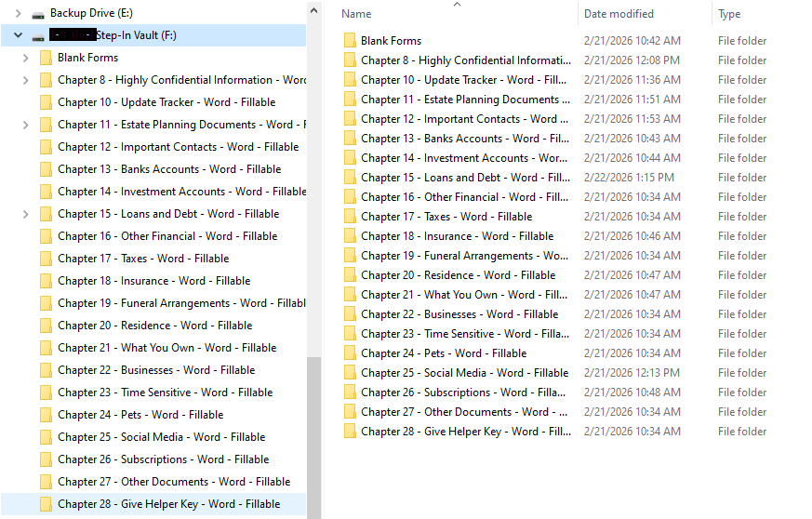The width and height of the screenshot is (812, 519).
Task: Select Chapter 22 - Businesses in navigation tree
Action: click(x=156, y=369)
